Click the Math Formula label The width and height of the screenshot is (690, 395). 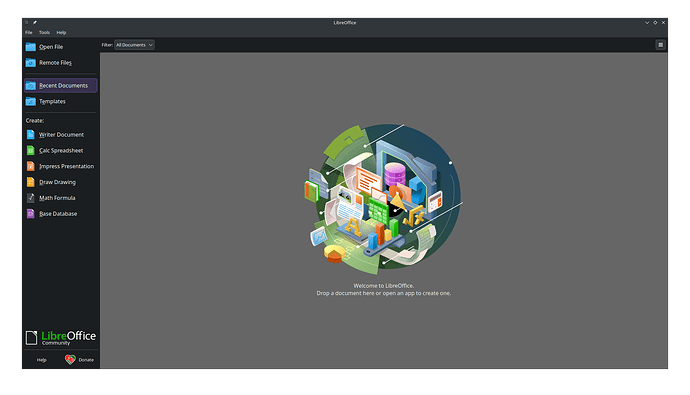click(57, 198)
